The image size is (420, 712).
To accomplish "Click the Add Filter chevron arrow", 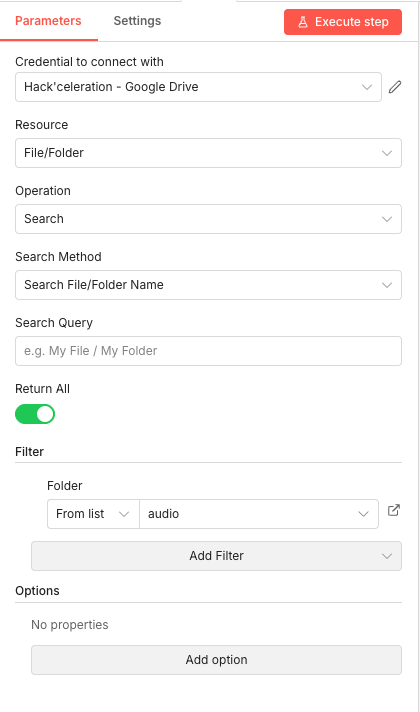I will click(387, 556).
